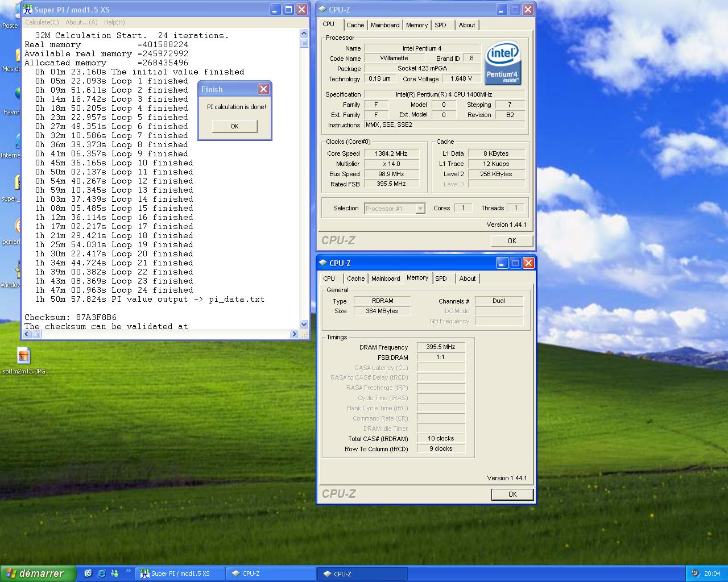Click the system tray icon beside the clock

pos(696,573)
